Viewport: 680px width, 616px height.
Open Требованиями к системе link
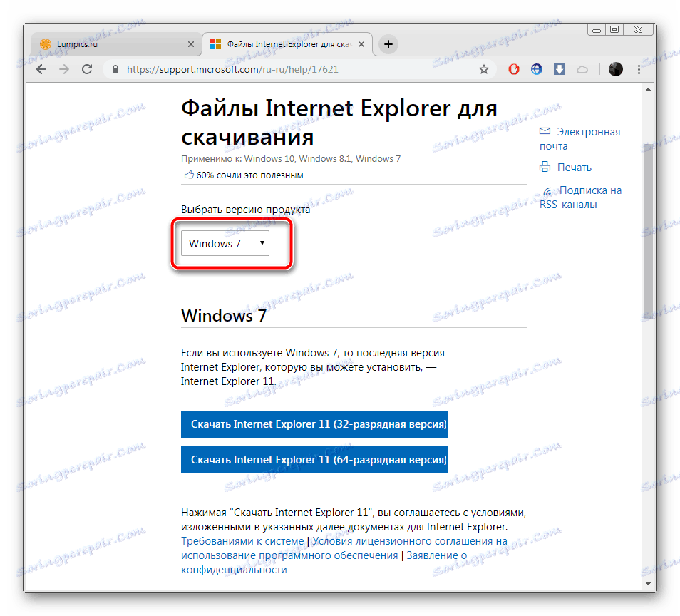pos(242,541)
